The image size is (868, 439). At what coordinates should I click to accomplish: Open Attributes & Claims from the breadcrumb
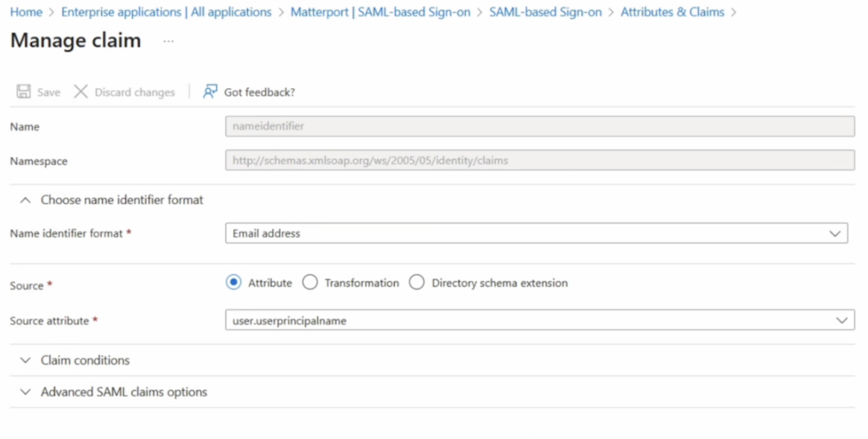pos(671,12)
